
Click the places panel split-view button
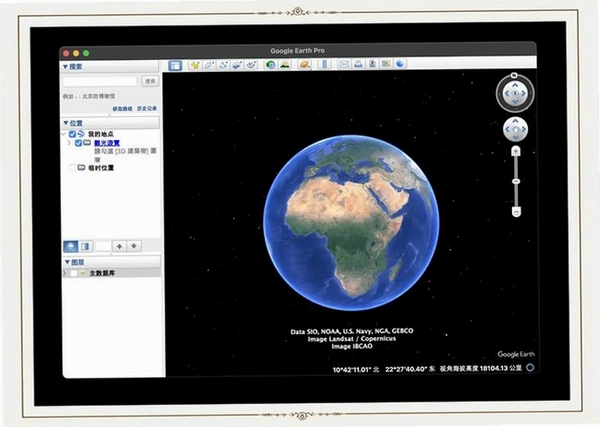pos(85,246)
